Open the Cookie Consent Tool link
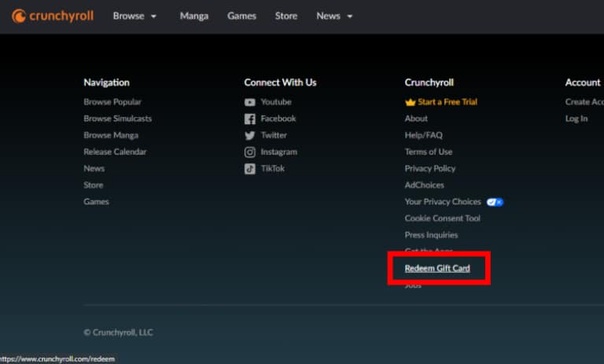The image size is (604, 364). point(442,218)
